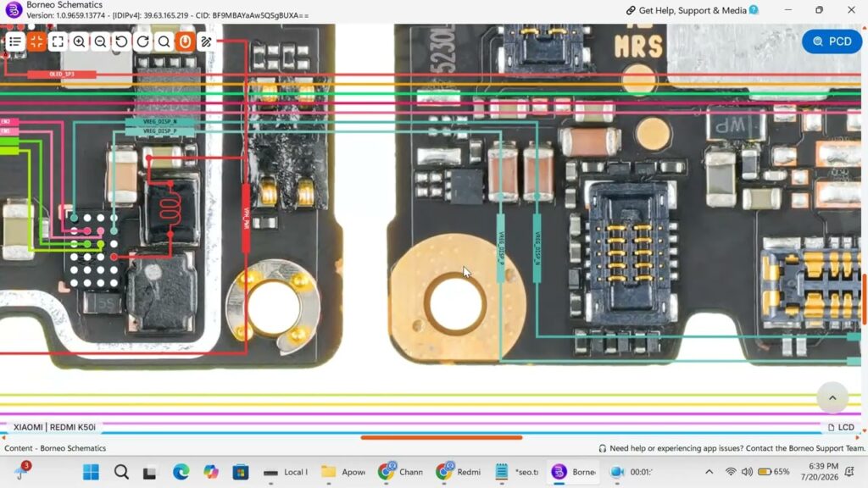Click the Content - Borneo Schematics status text
The image size is (868, 488).
pyautogui.click(x=55, y=448)
